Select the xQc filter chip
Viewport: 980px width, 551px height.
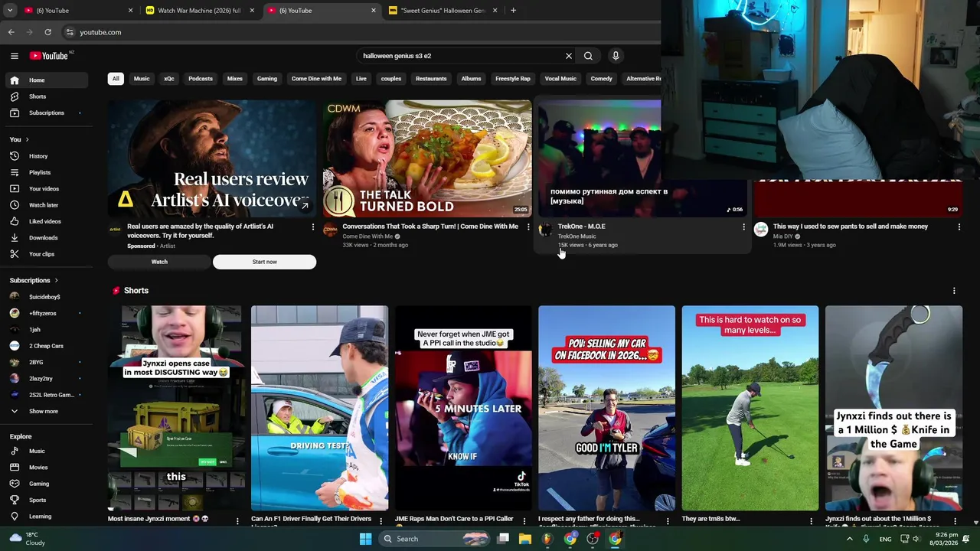(x=169, y=79)
